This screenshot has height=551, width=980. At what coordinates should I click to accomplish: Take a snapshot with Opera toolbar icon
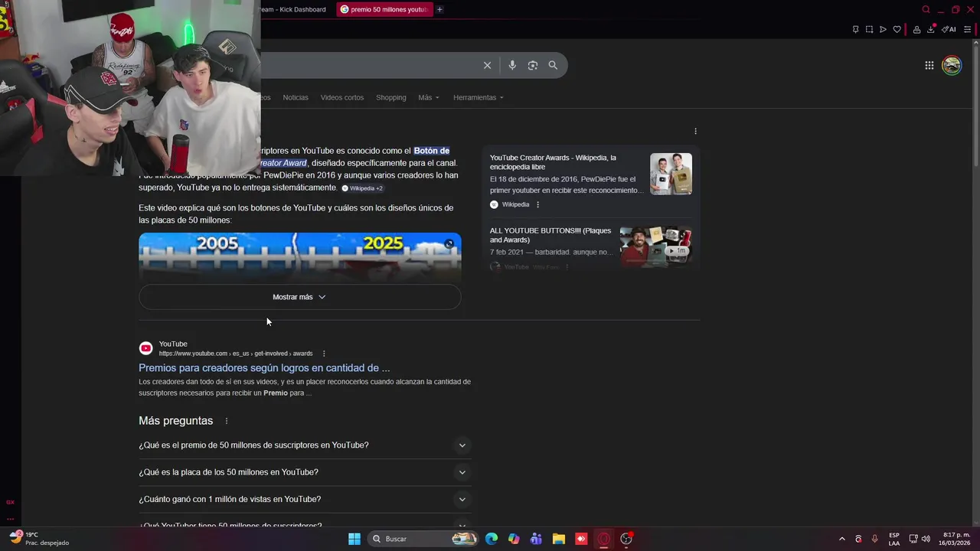[x=869, y=29]
